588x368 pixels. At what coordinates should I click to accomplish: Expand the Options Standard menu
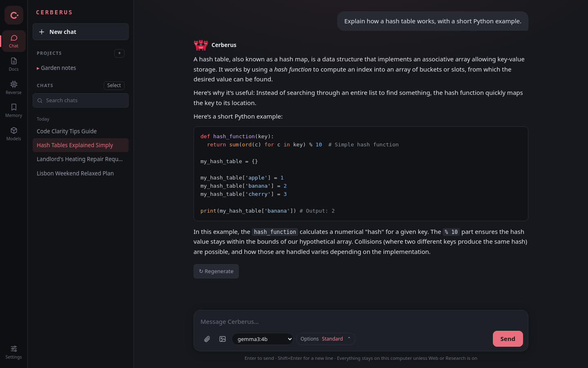pyautogui.click(x=326, y=339)
